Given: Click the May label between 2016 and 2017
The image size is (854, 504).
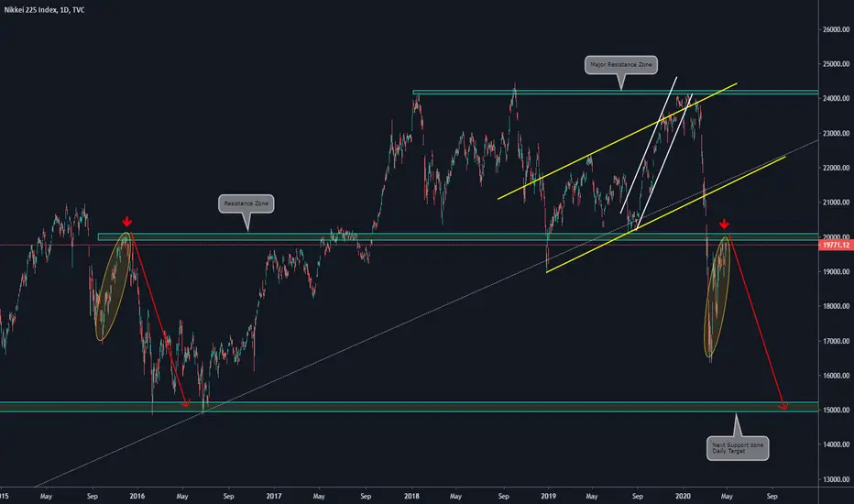Looking at the screenshot, I should [x=182, y=497].
